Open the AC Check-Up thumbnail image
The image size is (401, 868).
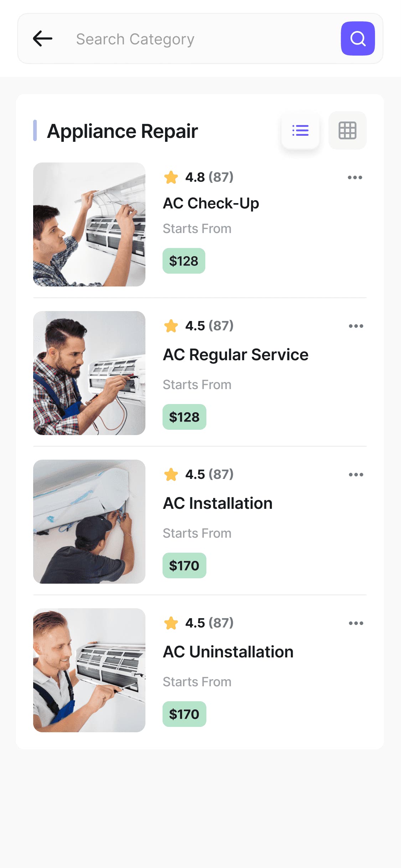[89, 224]
